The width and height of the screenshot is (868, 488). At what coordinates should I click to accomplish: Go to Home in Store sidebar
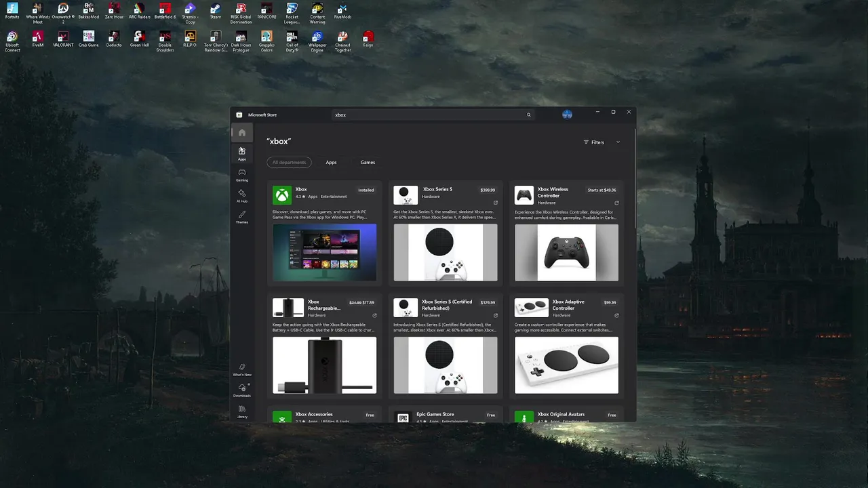[x=242, y=132]
